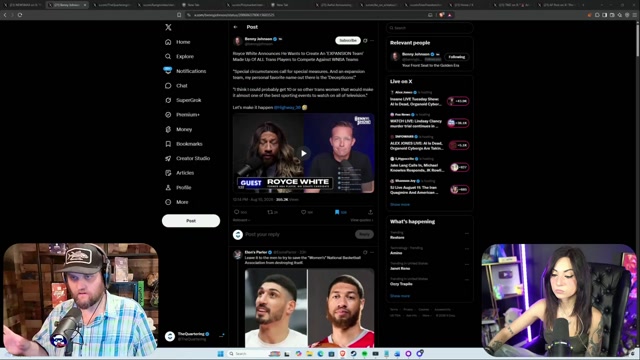Play the Royce White video
This screenshot has height=360, width=640.
[304, 153]
